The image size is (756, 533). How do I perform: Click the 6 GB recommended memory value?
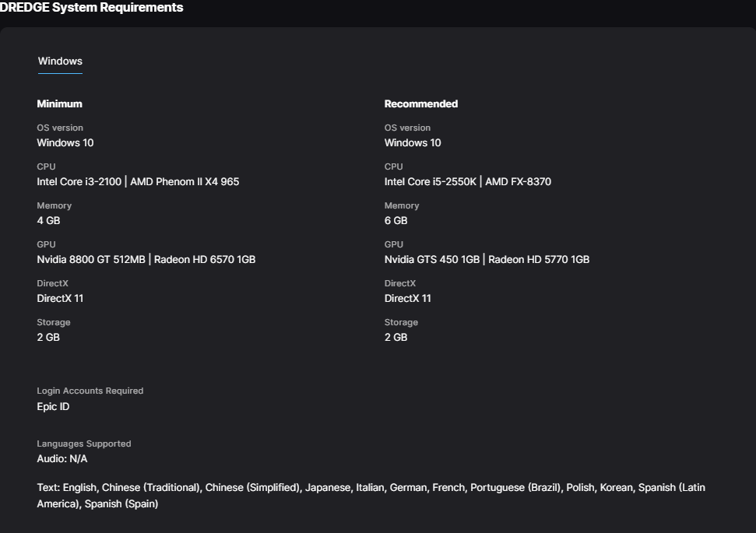point(396,220)
